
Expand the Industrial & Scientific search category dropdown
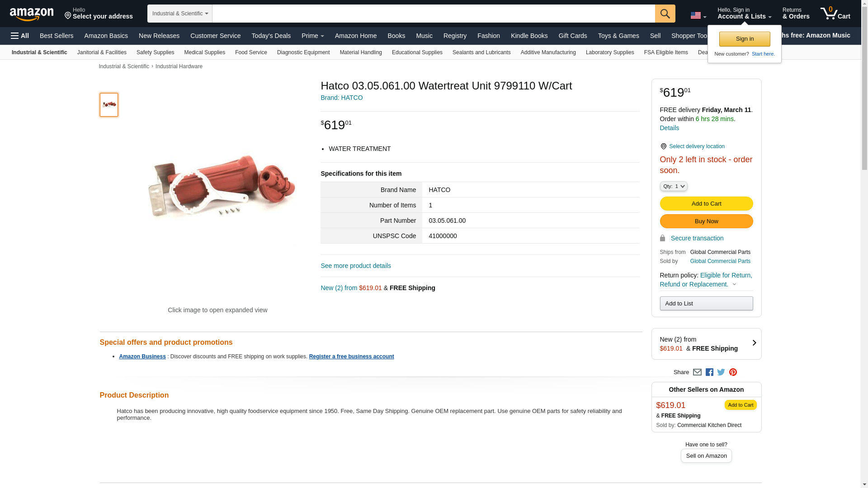pyautogui.click(x=180, y=14)
